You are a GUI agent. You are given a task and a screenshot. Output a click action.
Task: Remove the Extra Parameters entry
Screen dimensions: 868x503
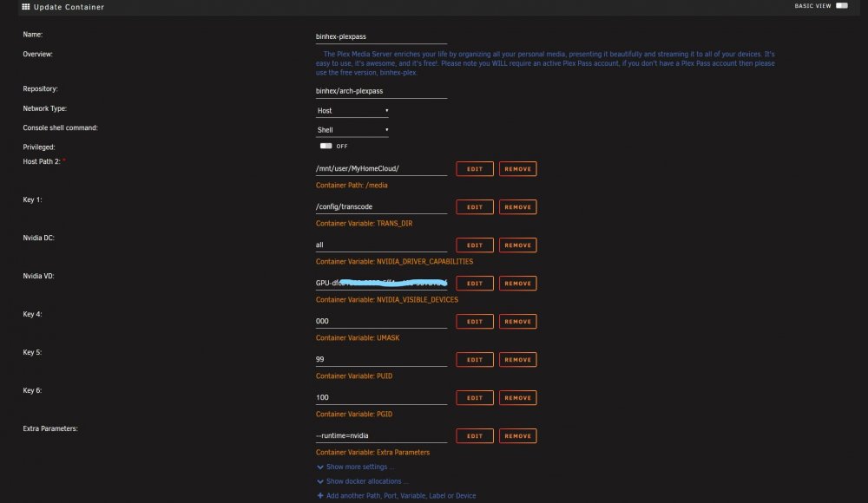point(517,436)
